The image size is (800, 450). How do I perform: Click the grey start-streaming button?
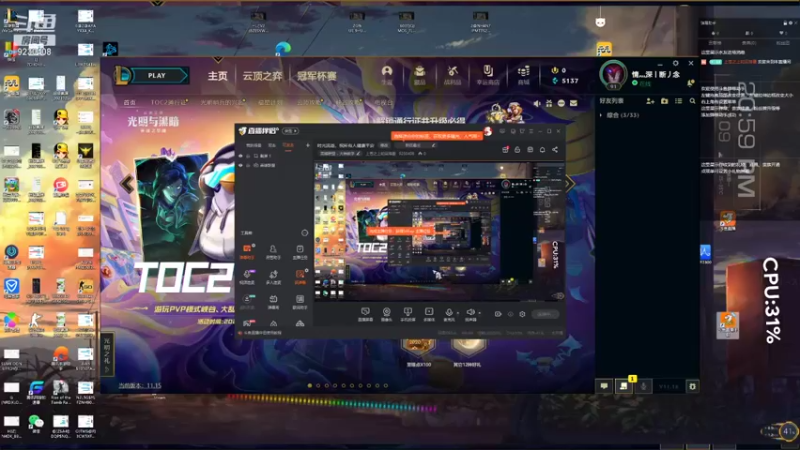coord(545,314)
